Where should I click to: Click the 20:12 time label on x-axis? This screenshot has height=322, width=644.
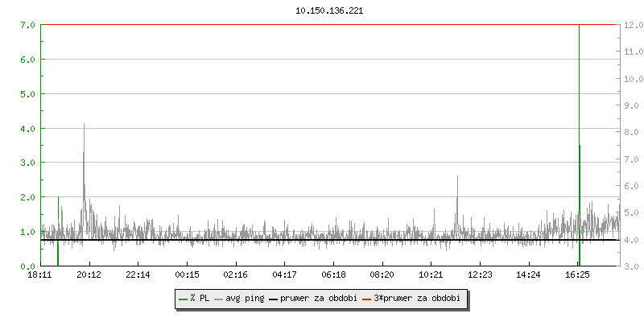[89, 275]
